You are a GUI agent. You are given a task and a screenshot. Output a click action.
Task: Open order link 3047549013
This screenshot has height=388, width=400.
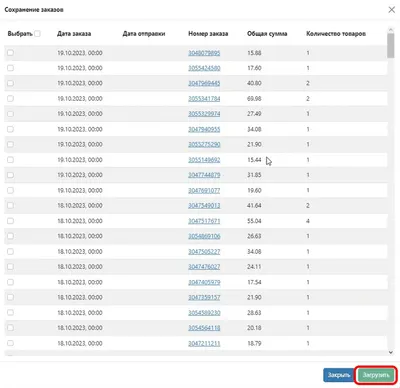tap(204, 206)
